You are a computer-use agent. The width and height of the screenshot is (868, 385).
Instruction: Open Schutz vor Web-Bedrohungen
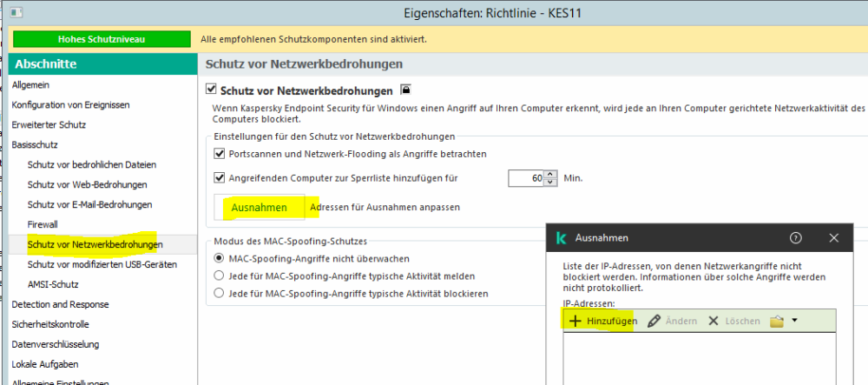coord(88,184)
